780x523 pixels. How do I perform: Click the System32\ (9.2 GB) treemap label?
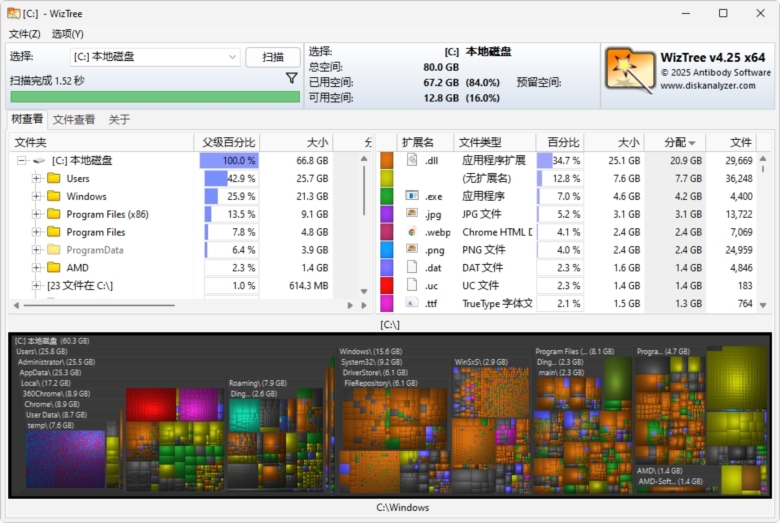[x=372, y=362]
